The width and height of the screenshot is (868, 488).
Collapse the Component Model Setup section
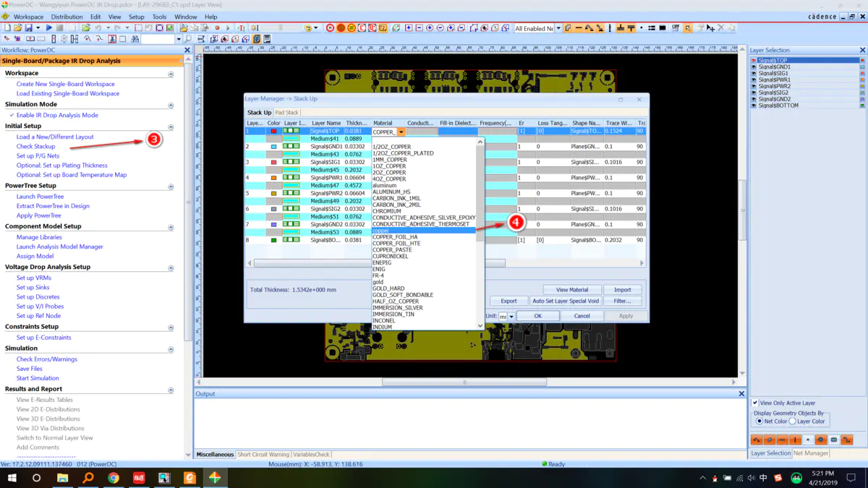tap(171, 227)
